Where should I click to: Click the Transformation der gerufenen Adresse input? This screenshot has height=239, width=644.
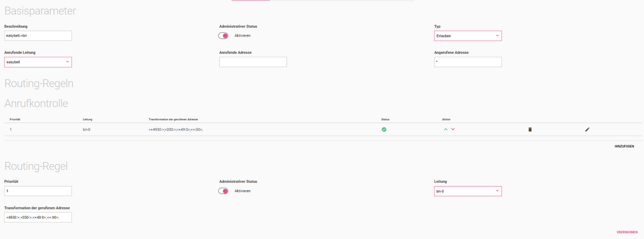pos(38,217)
